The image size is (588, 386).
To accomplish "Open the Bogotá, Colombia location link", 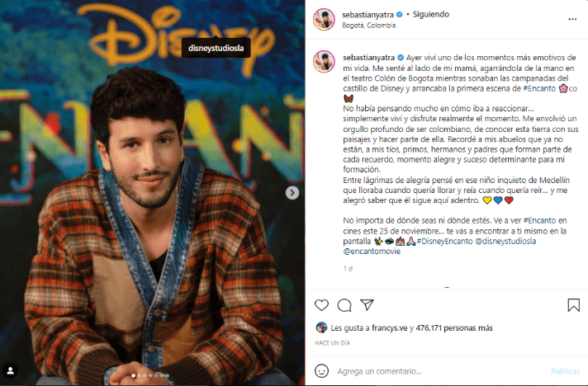I will tap(368, 25).
